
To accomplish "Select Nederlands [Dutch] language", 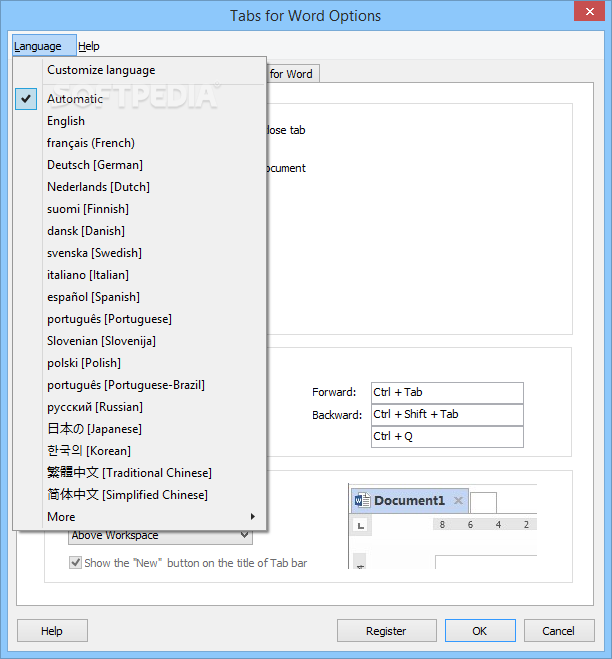I will click(140, 187).
